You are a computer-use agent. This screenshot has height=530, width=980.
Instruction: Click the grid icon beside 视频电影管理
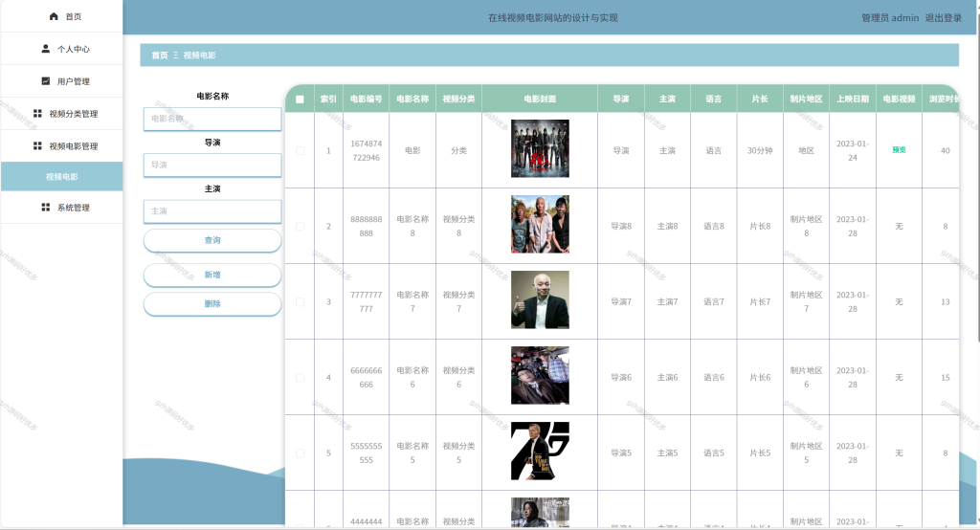click(x=37, y=145)
